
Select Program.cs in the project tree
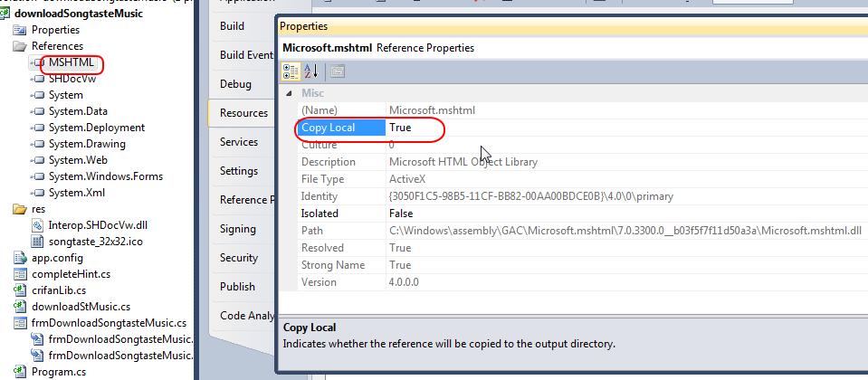click(59, 372)
